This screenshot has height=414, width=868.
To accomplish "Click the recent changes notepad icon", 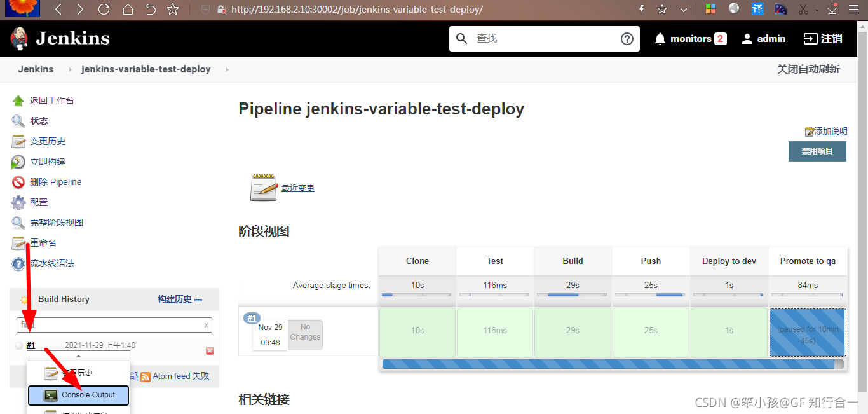I will (x=264, y=188).
